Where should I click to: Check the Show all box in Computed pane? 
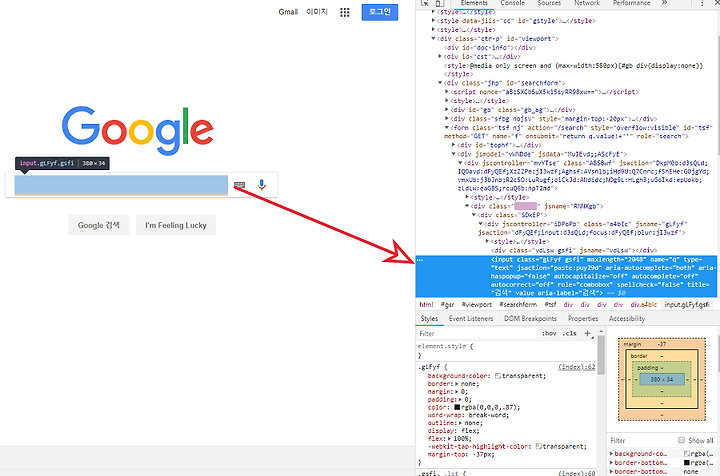point(681,440)
